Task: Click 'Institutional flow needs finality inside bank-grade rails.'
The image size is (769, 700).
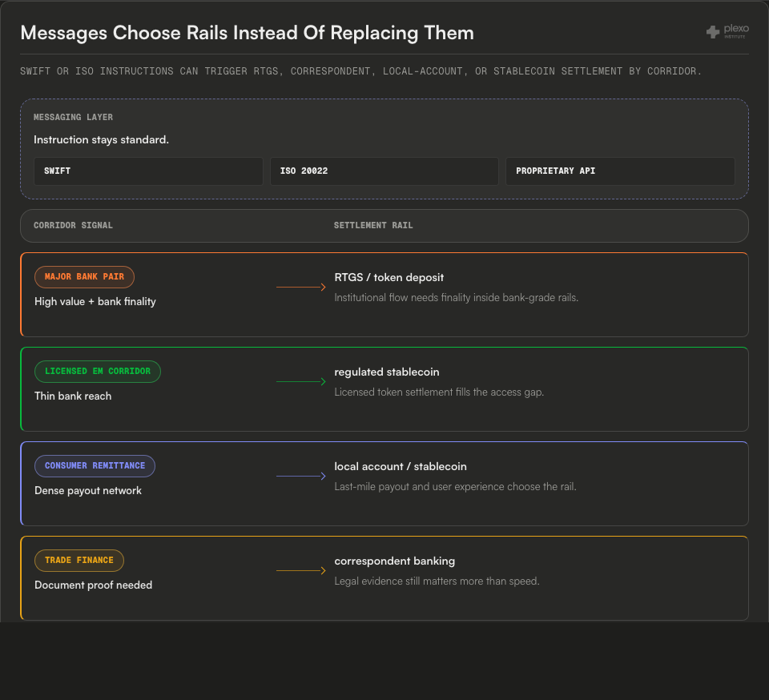Action: point(456,298)
